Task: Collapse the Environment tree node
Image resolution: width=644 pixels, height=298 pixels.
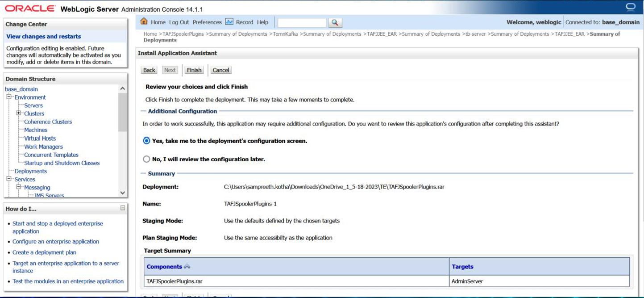Action: 8,97
